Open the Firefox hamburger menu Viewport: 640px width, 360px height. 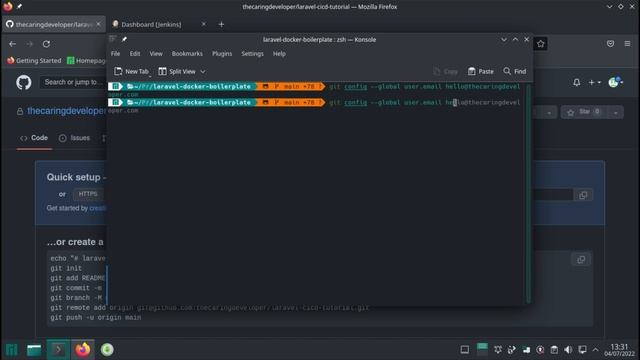pos(627,44)
